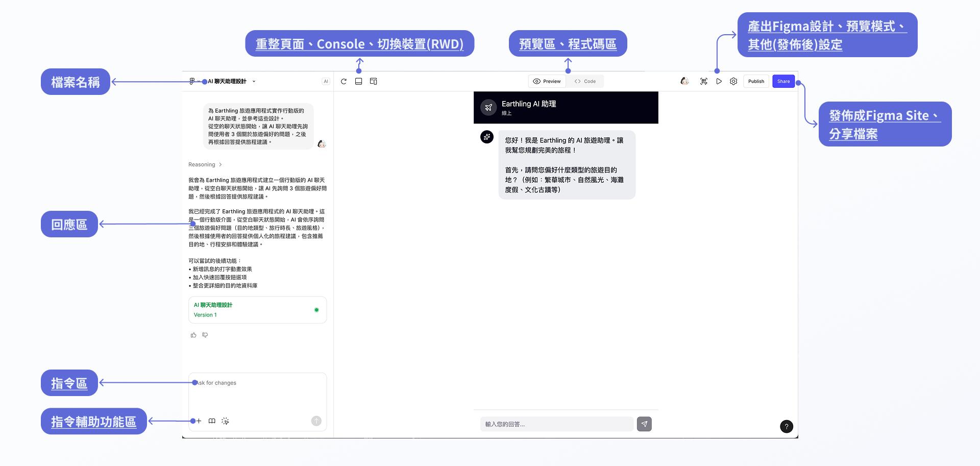Activate the point-and-edit cursor icon
The height and width of the screenshot is (466, 980).
[225, 421]
